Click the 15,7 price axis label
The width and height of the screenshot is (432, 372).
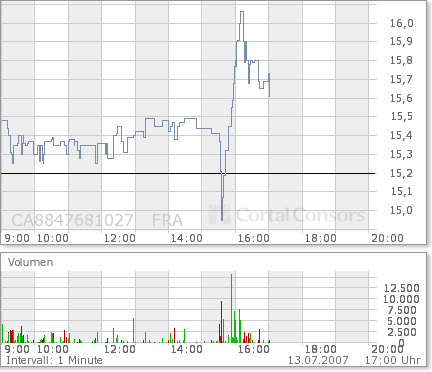402,79
